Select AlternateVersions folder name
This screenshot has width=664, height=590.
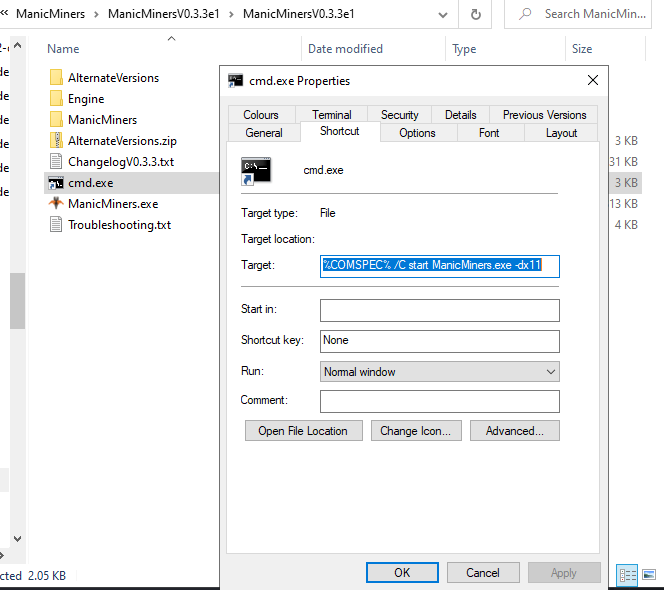click(113, 78)
